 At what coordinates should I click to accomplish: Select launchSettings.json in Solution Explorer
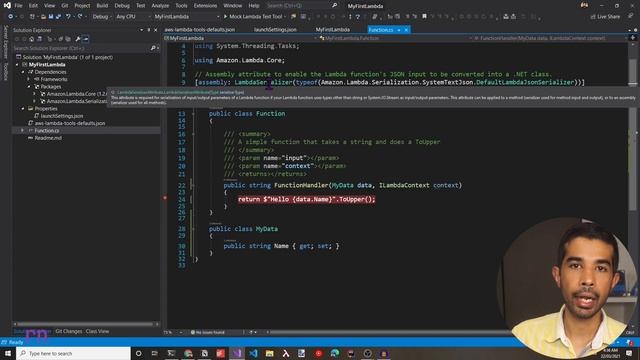pyautogui.click(x=61, y=116)
